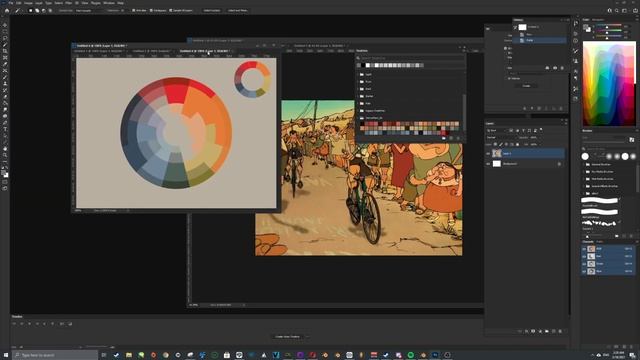Viewport: 640px width, 360px height.
Task: Select the Lasso tool
Action: [5, 38]
